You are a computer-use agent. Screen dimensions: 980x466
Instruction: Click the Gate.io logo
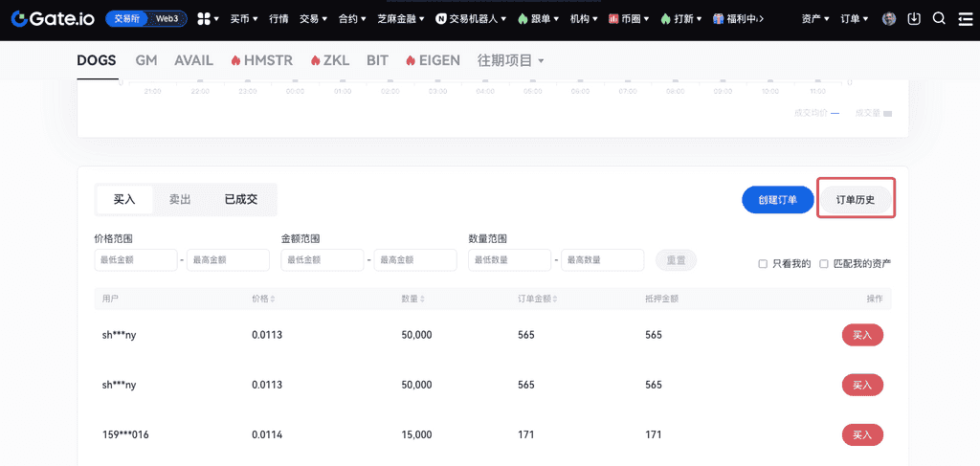click(52, 18)
